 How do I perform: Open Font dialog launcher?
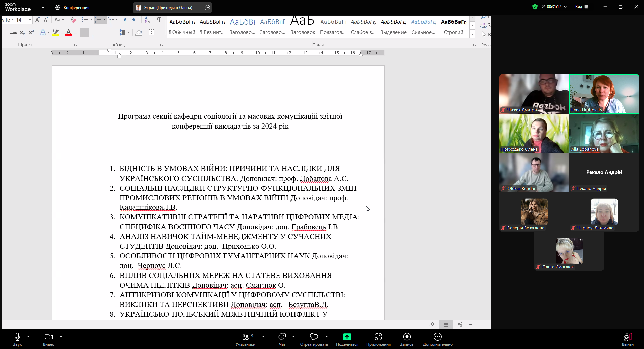pos(75,45)
